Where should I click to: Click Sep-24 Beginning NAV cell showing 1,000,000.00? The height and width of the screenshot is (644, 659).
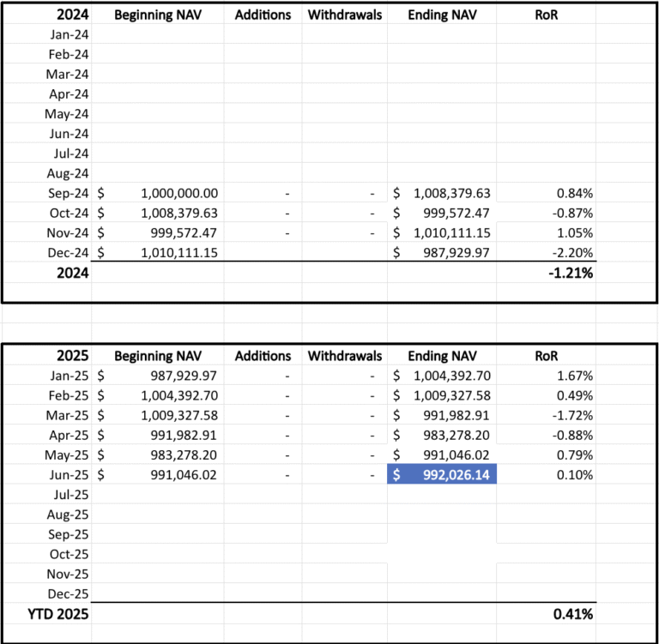click(x=158, y=193)
